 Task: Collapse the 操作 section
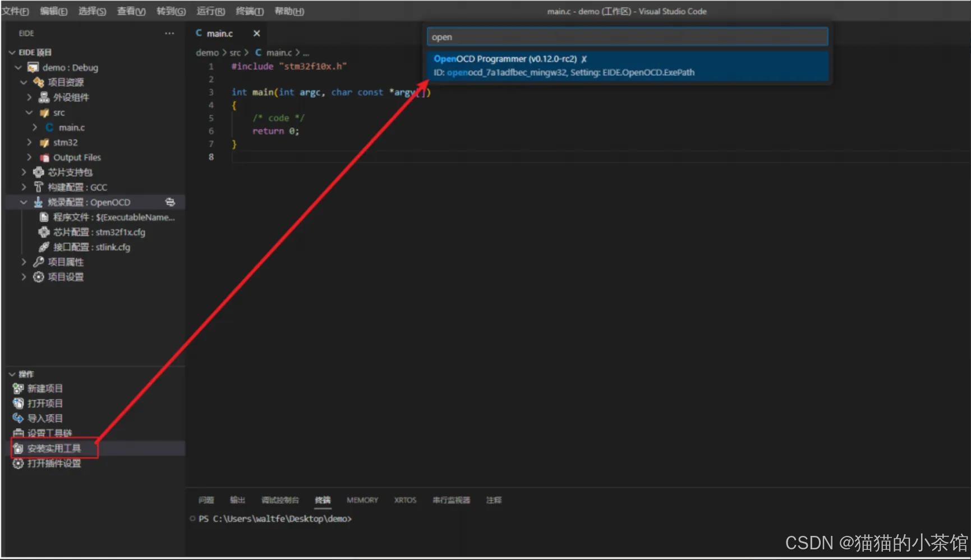coord(12,374)
